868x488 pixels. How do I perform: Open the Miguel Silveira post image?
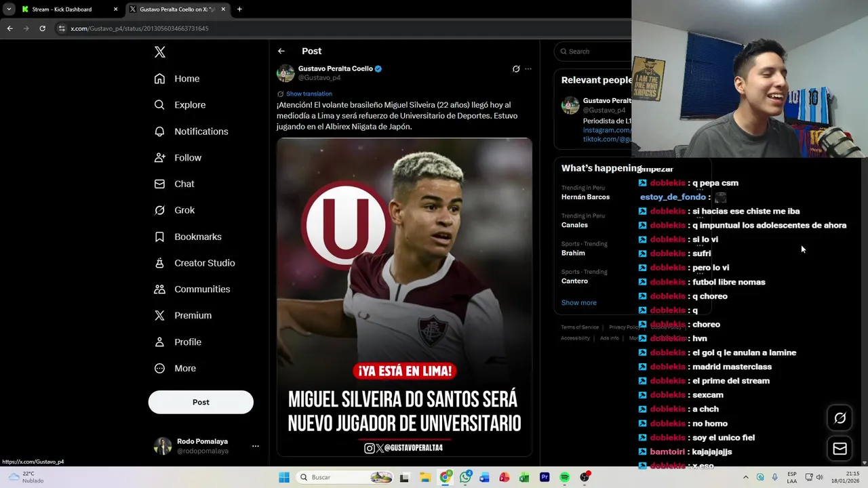pos(404,297)
